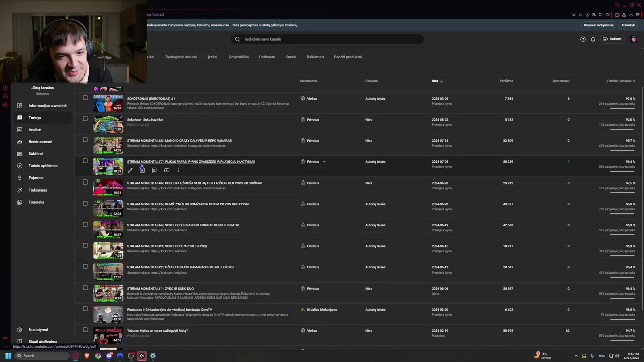Open the Discord icon in the taskbar
644x362 pixels.
tap(109, 356)
